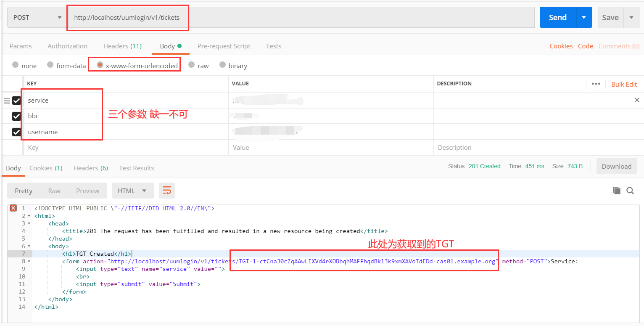
Task: Open Bulk Edit mode
Action: [624, 84]
